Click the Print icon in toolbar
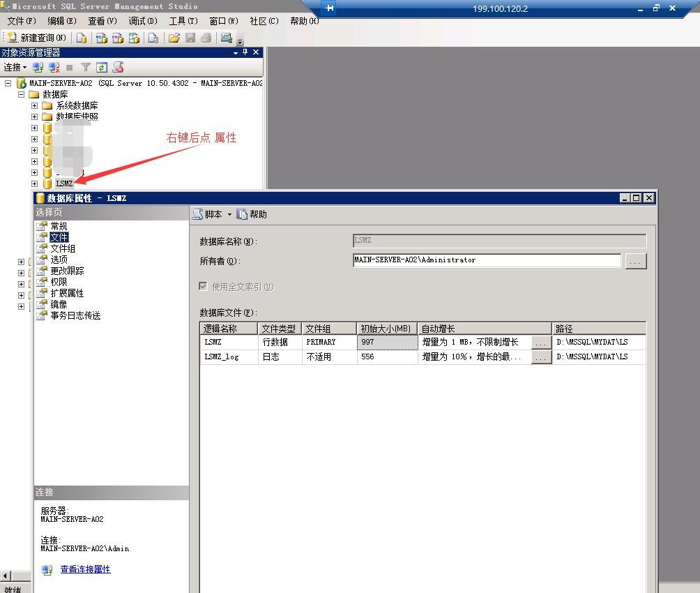This screenshot has height=593, width=700. (x=206, y=38)
